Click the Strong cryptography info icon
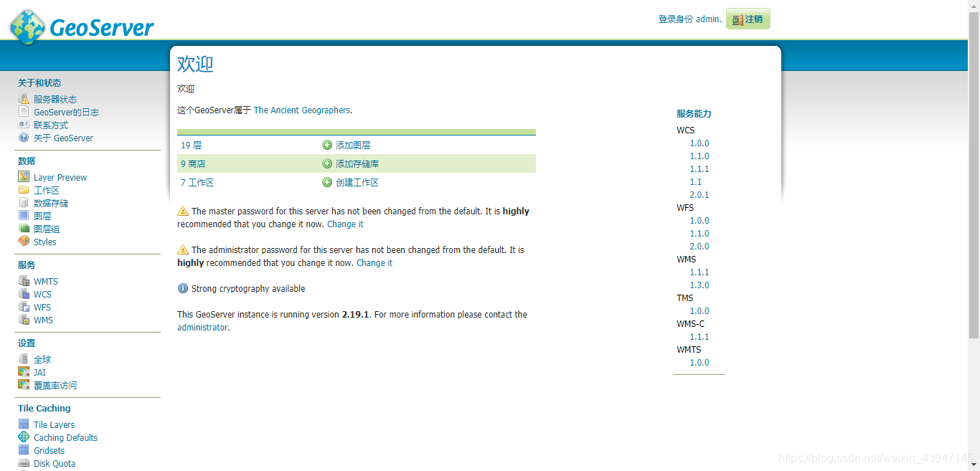 point(183,289)
